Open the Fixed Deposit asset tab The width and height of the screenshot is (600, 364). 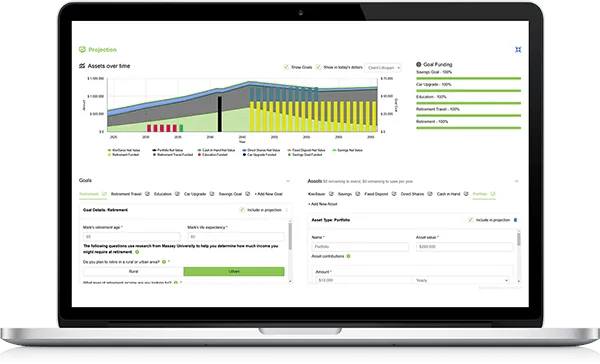coord(376,194)
